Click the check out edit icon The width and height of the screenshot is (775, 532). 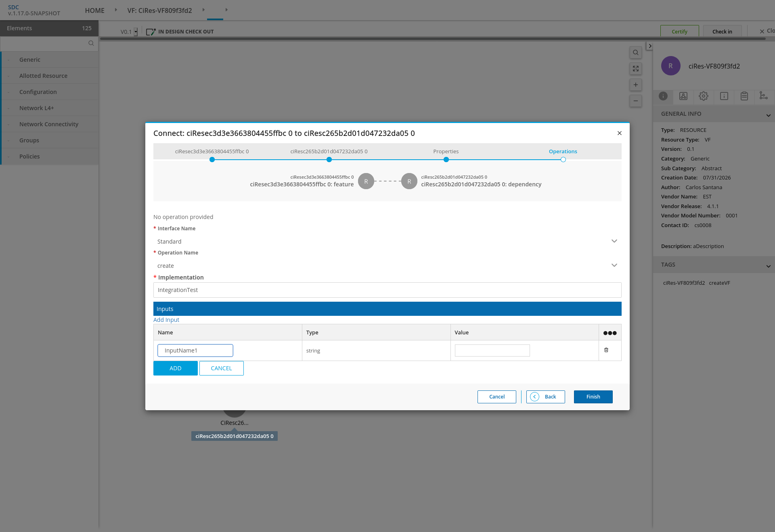[x=151, y=32]
